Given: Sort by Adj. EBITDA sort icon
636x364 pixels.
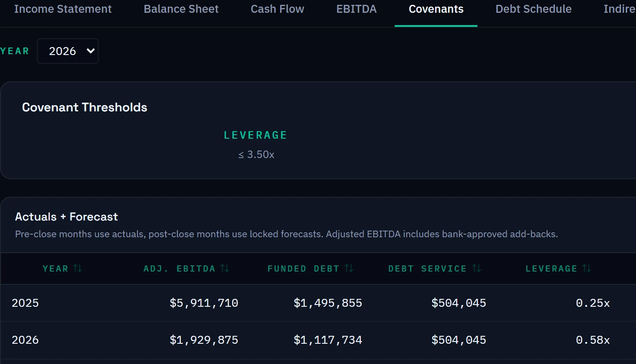Looking at the screenshot, I should (x=225, y=268).
